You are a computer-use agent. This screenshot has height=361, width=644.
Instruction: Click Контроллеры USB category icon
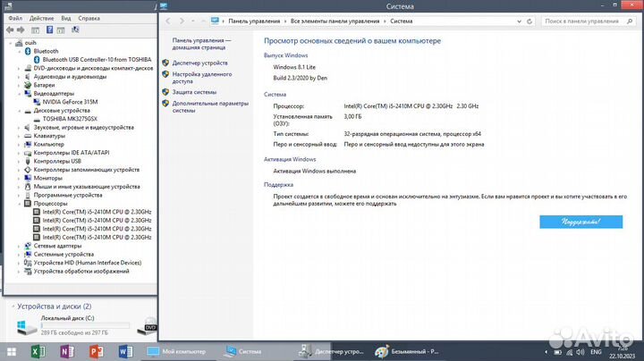click(28, 162)
